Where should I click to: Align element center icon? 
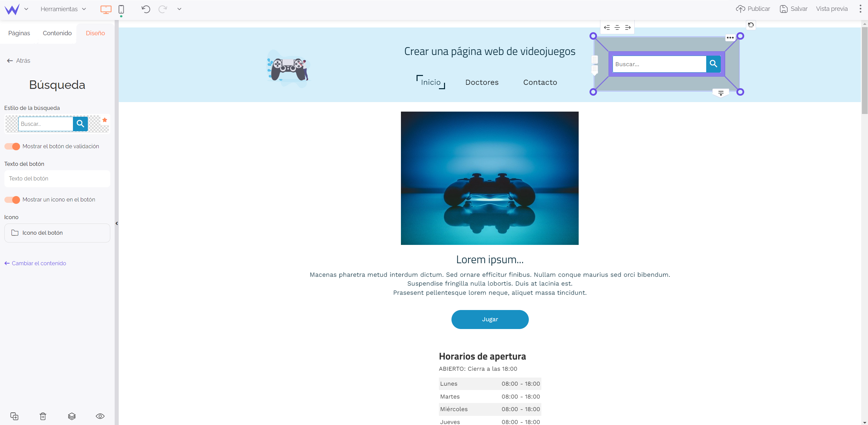click(617, 27)
